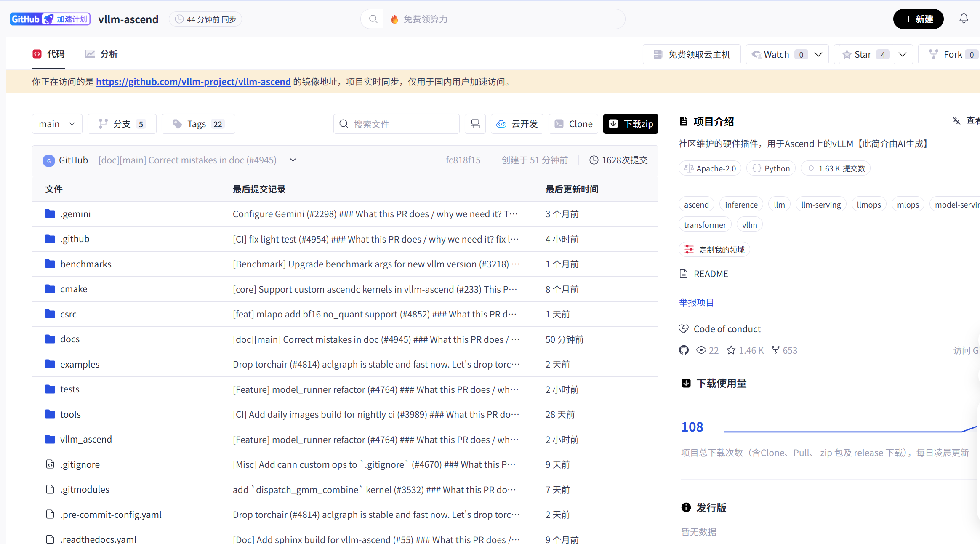Image resolution: width=980 pixels, height=544 pixels.
Task: Click the GitHub accelerate plan logo
Action: (50, 19)
